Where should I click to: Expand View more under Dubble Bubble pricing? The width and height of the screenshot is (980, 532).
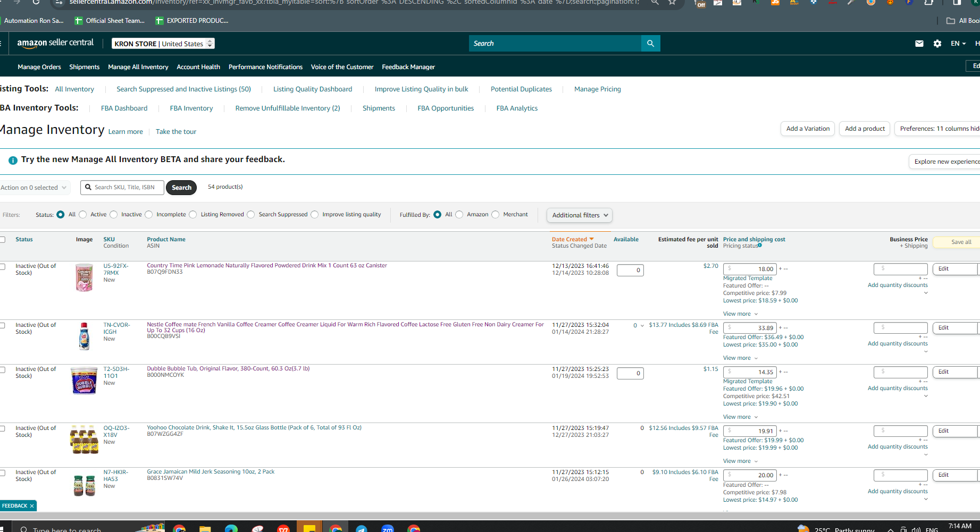click(x=740, y=417)
